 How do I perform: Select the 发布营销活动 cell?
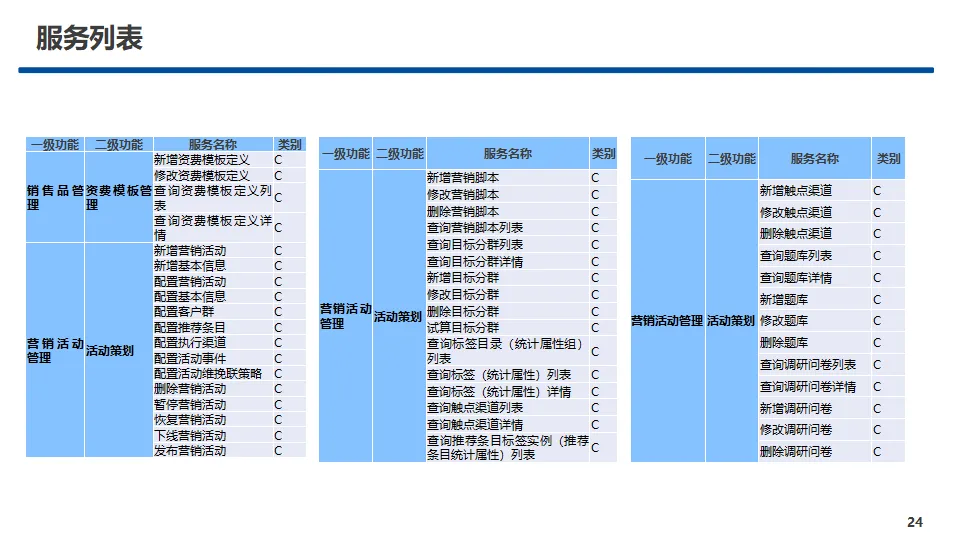pyautogui.click(x=213, y=451)
